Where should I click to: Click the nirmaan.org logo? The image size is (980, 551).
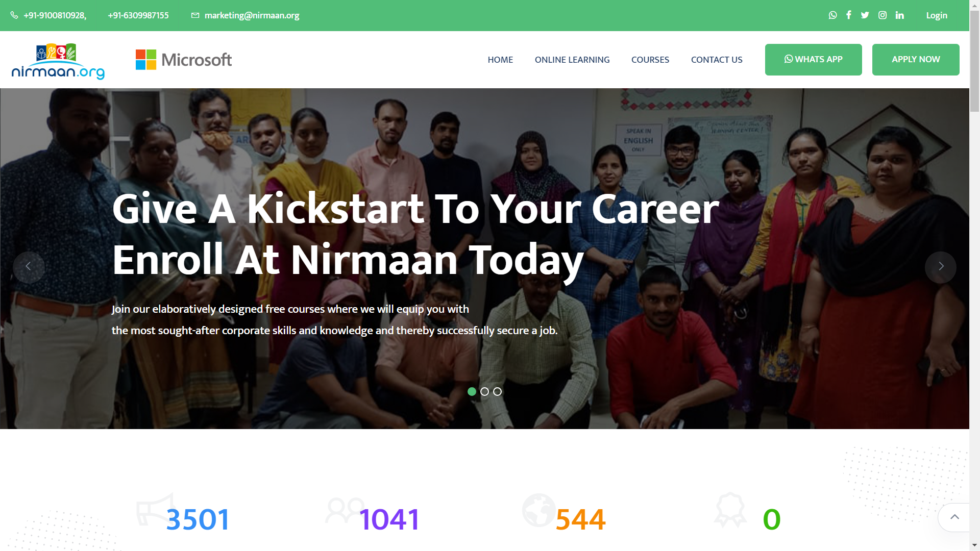pyautogui.click(x=58, y=61)
